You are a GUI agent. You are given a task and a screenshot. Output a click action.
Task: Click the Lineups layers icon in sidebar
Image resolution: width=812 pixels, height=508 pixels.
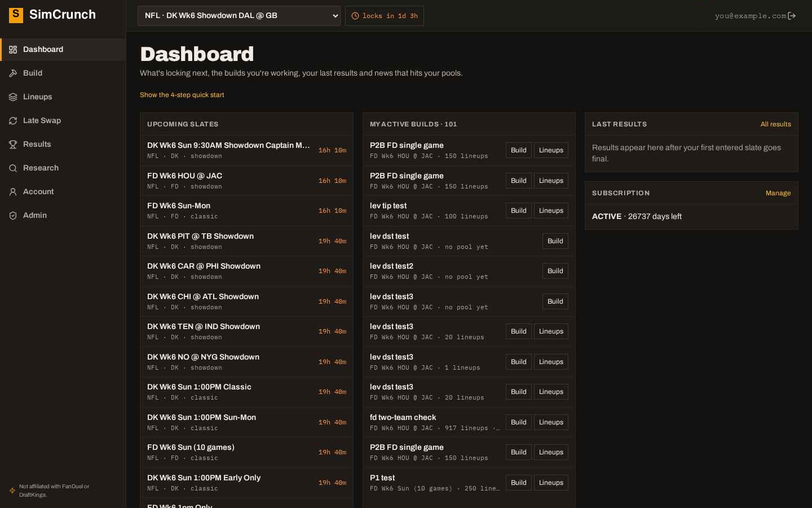click(13, 97)
